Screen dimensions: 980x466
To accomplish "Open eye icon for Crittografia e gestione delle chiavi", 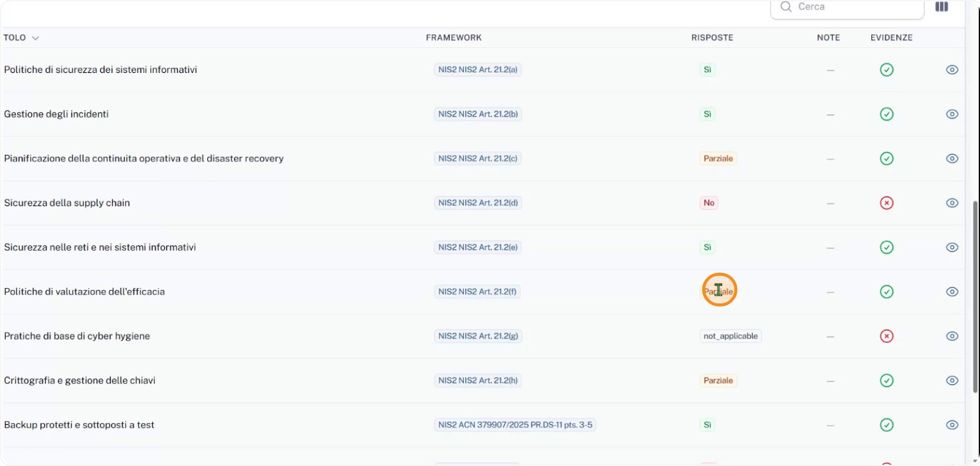I will pyautogui.click(x=952, y=380).
